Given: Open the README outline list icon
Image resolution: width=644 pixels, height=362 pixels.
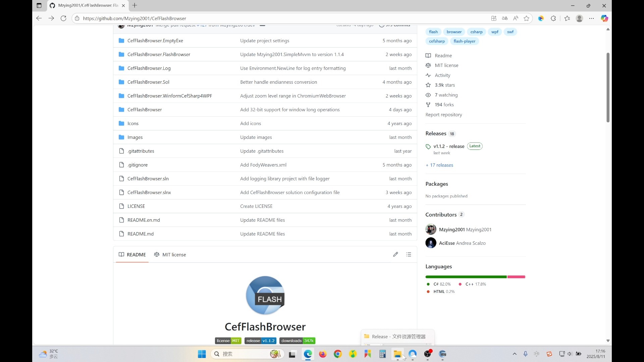Looking at the screenshot, I should pos(409,254).
